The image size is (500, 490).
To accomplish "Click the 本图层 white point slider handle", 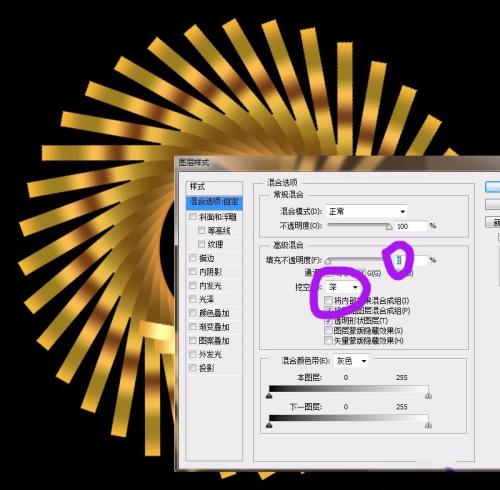I will [x=428, y=396].
